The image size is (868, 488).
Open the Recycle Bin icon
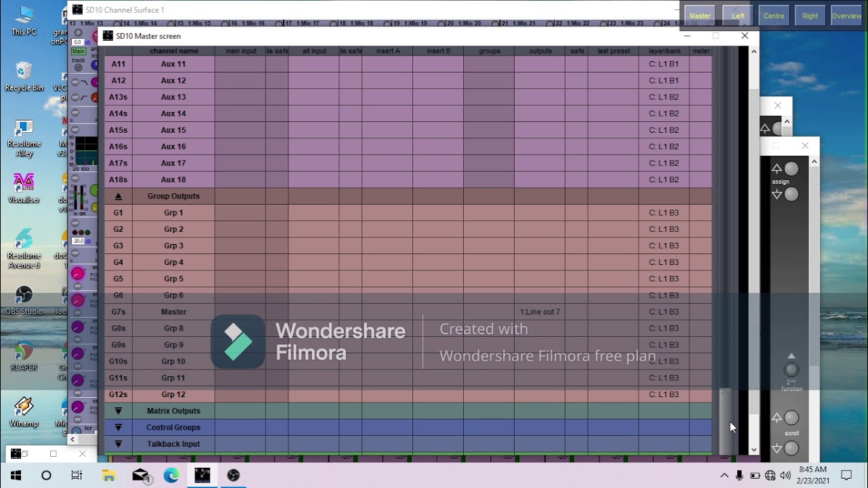pos(24,77)
